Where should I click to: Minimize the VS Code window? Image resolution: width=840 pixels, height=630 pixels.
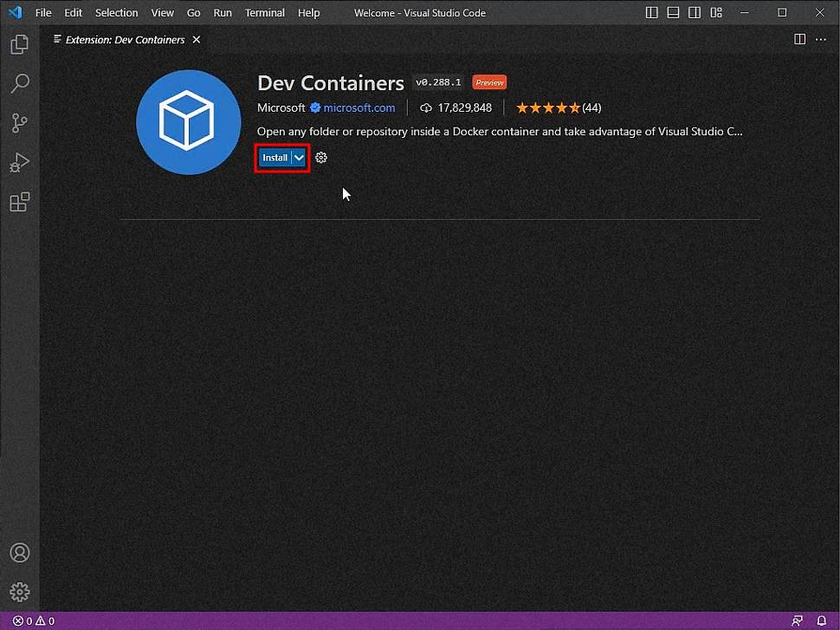click(x=744, y=12)
